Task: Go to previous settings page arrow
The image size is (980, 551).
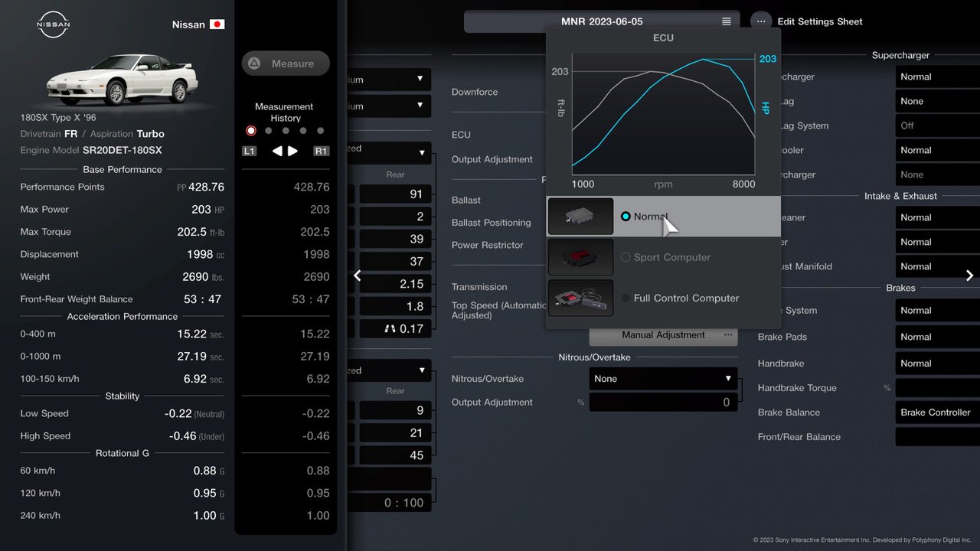Action: point(357,275)
